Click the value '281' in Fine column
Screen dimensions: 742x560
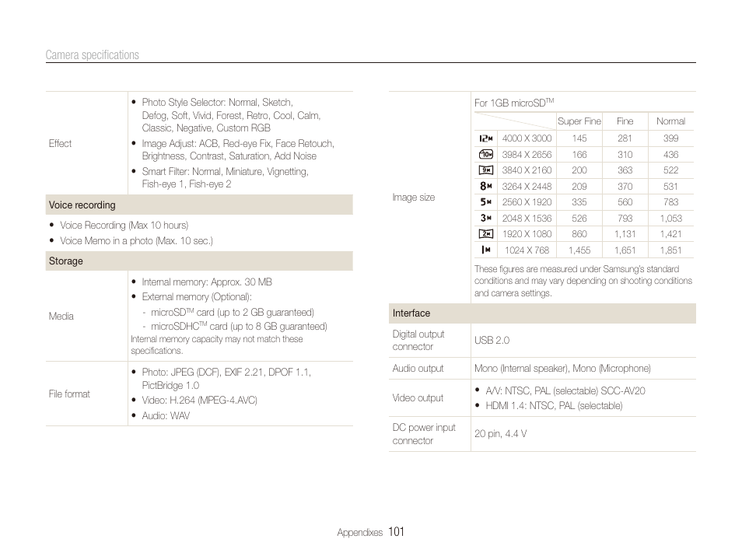click(625, 138)
